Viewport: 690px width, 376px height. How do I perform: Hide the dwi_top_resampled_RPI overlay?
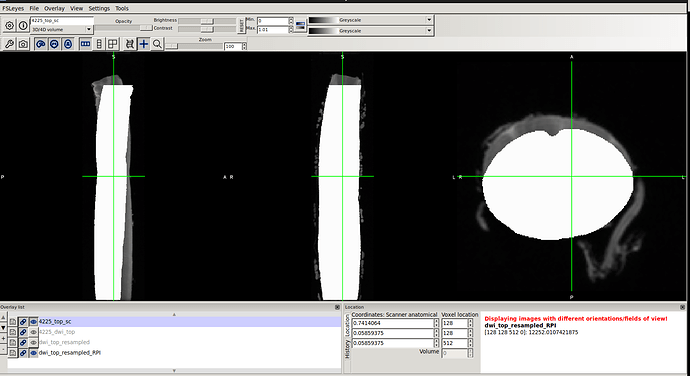33,353
